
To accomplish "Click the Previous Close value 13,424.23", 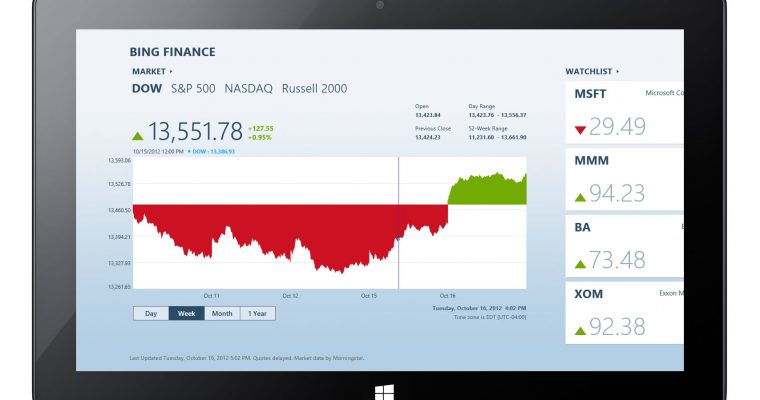I will pos(428,137).
